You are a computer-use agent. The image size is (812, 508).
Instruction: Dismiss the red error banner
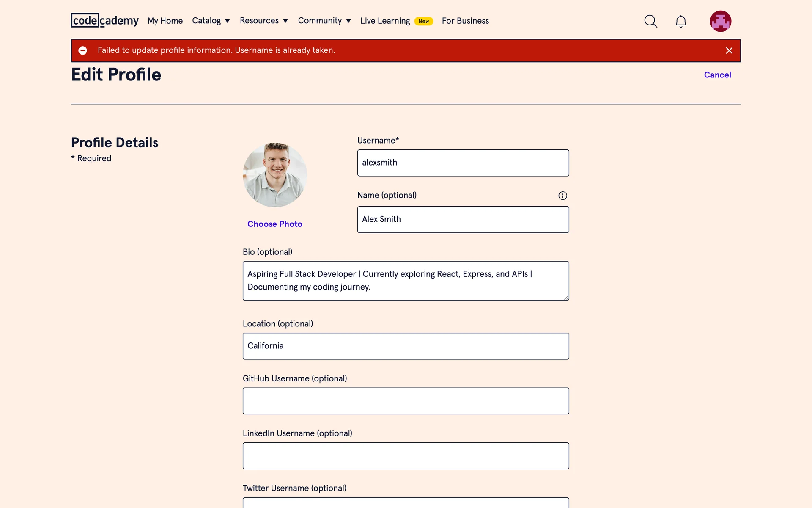pos(729,51)
